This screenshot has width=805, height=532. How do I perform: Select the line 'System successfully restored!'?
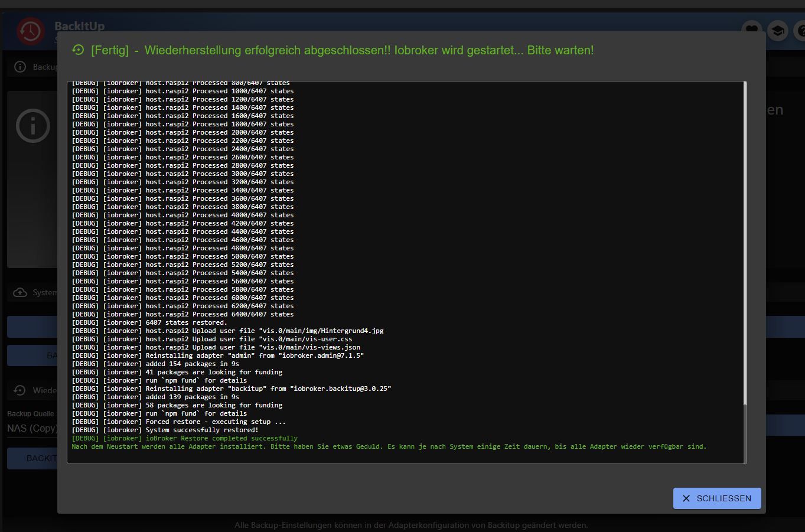(165, 430)
